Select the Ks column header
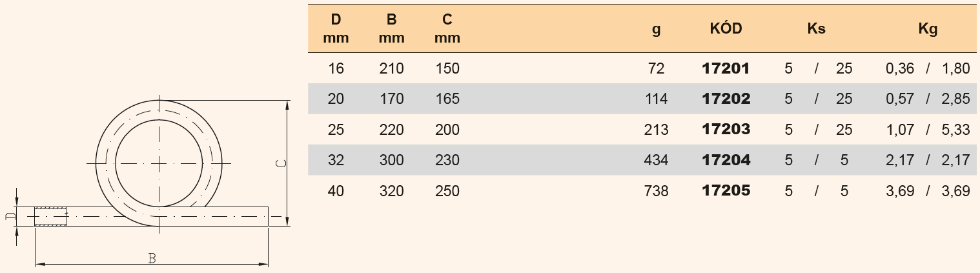Screen dimensions: 980x273 (816, 29)
